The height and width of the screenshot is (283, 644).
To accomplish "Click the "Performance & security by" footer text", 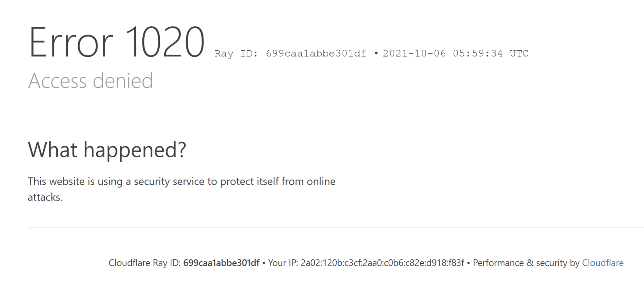I will point(526,263).
